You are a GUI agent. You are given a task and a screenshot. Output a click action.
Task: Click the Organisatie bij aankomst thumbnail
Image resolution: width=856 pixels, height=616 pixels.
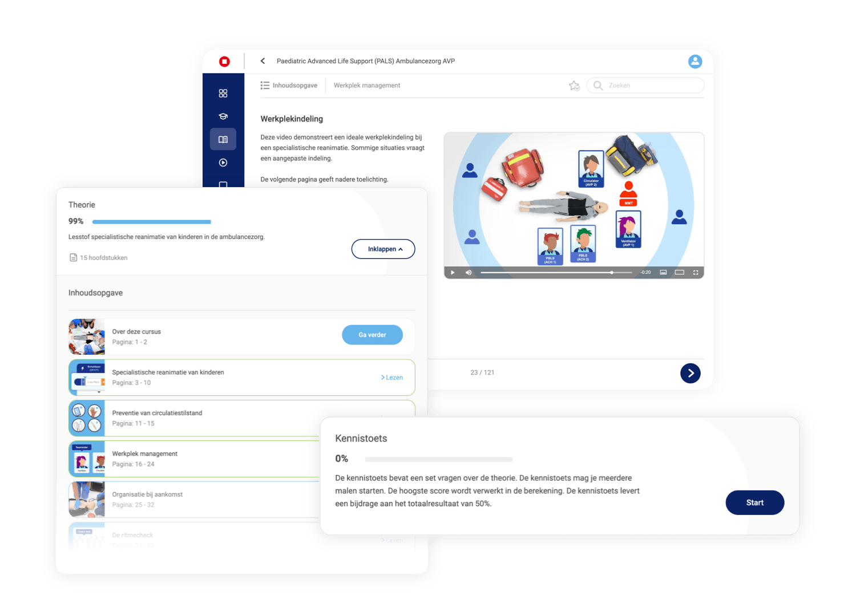pyautogui.click(x=87, y=500)
